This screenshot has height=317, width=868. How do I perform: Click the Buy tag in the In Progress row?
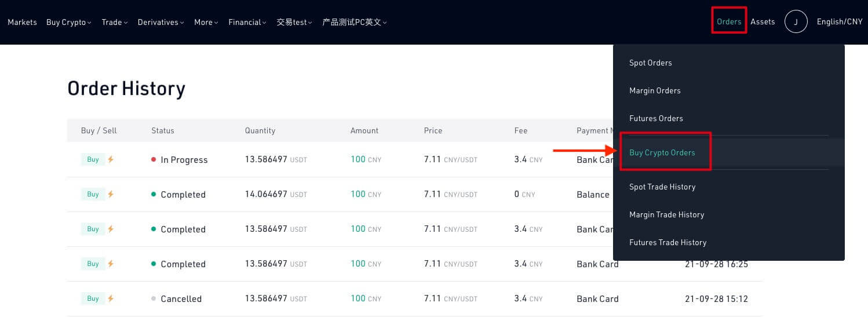pos(93,159)
